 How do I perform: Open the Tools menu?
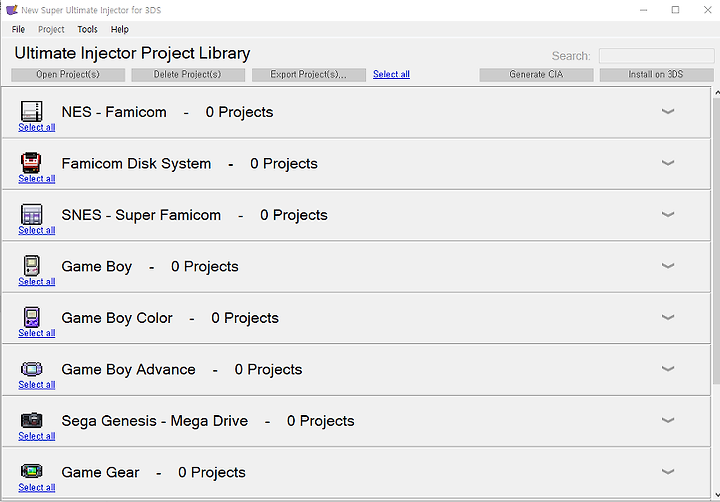(x=87, y=29)
